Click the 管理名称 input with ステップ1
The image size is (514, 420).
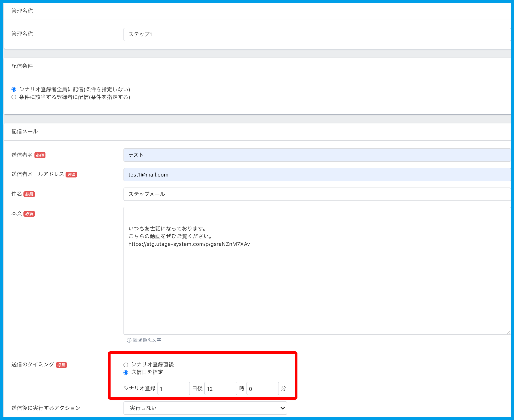pyautogui.click(x=317, y=34)
